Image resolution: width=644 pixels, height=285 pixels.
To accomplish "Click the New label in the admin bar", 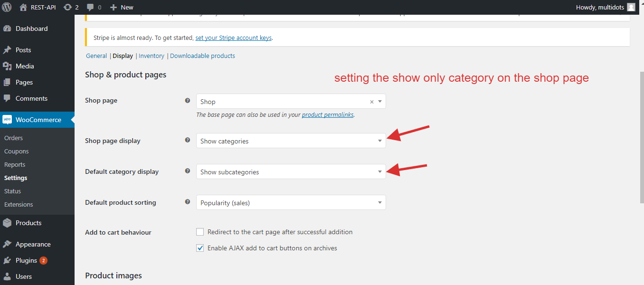I will [127, 7].
